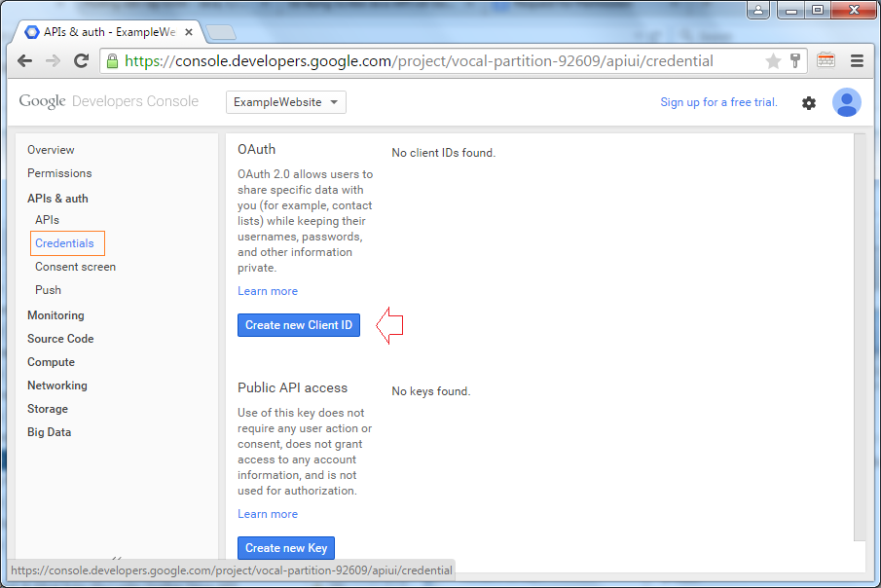Image resolution: width=881 pixels, height=588 pixels.
Task: Click the key icon in the address bar
Action: [795, 60]
